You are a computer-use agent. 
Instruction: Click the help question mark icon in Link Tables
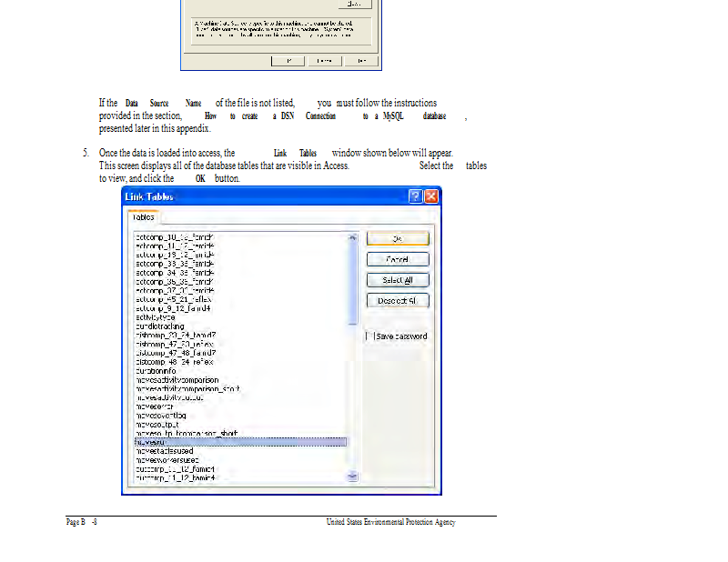tap(415, 196)
